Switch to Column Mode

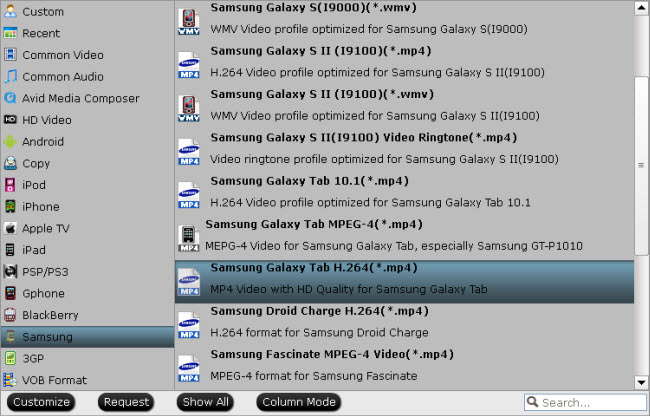tap(299, 402)
